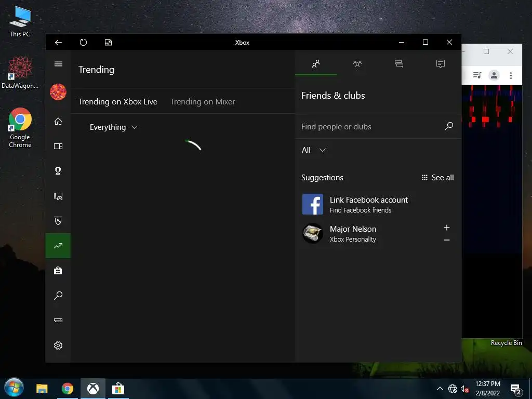This screenshot has height=399, width=532.
Task: Select the Recycle Bin desktop icon
Action: pos(506,343)
